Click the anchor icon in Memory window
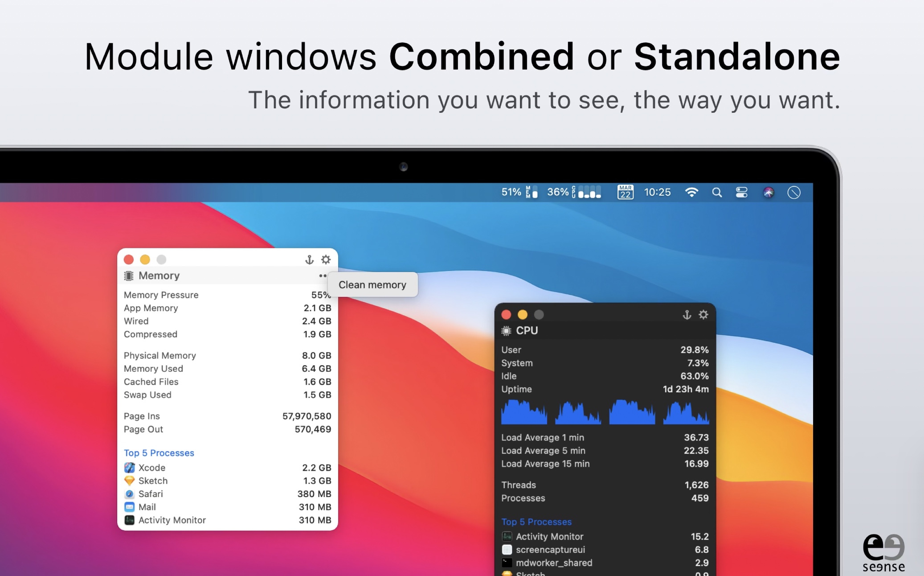Viewport: 924px width, 576px height. click(309, 259)
